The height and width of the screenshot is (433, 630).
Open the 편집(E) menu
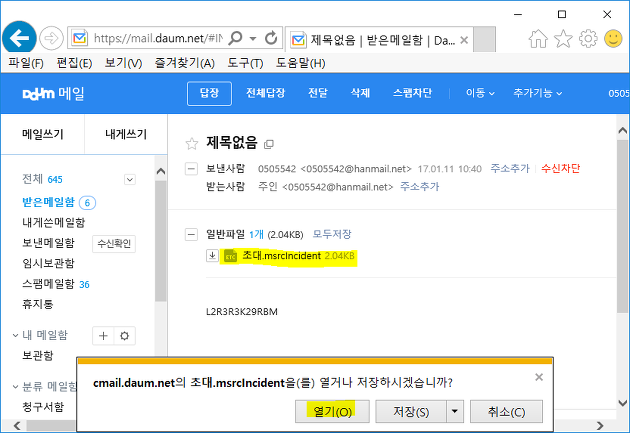coord(74,63)
